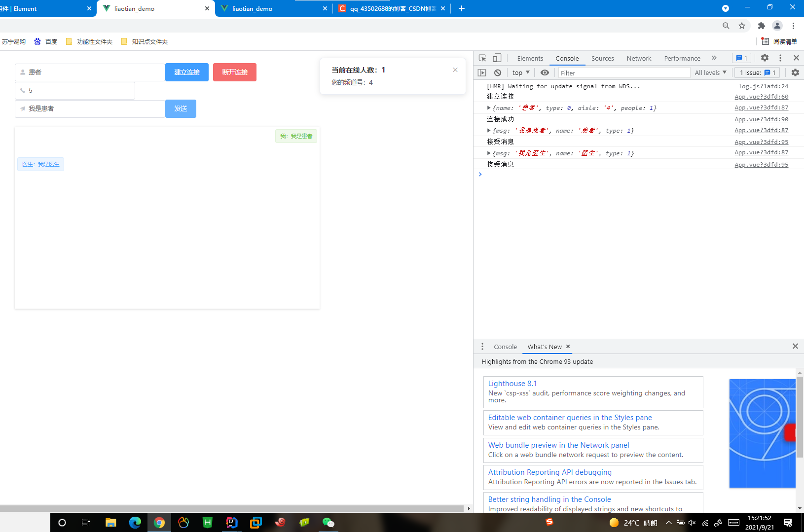Show the console sidebar icon
The image size is (804, 532).
tap(482, 72)
